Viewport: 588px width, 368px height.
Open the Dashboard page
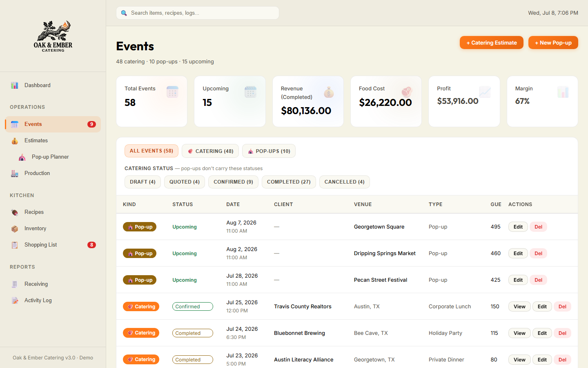point(53,85)
